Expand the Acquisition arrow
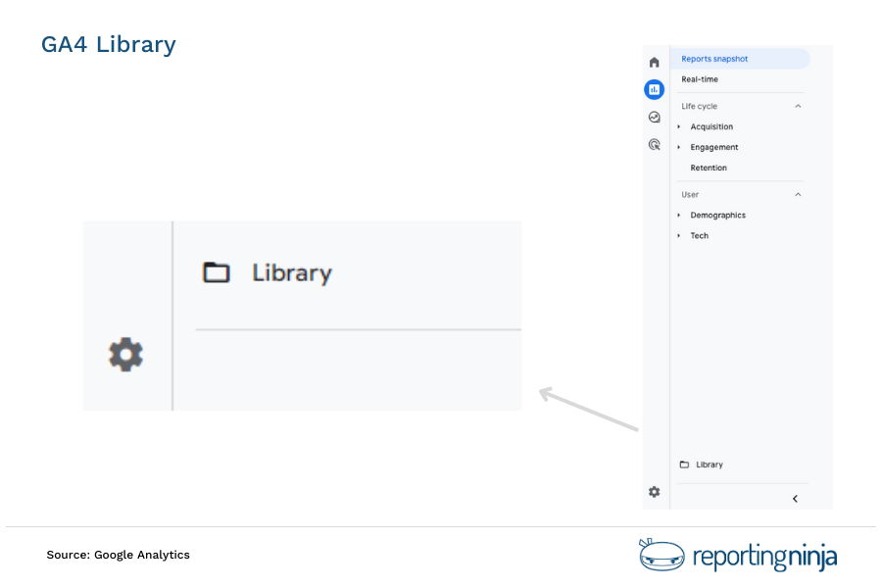Image resolution: width=882 pixels, height=588 pixels. [679, 126]
